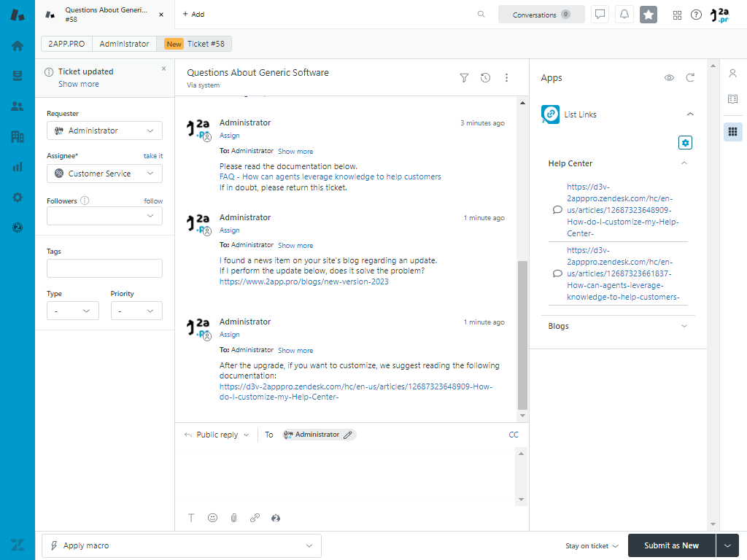Click the attach file paperclip icon
The height and width of the screenshot is (560, 747).
coord(233,518)
